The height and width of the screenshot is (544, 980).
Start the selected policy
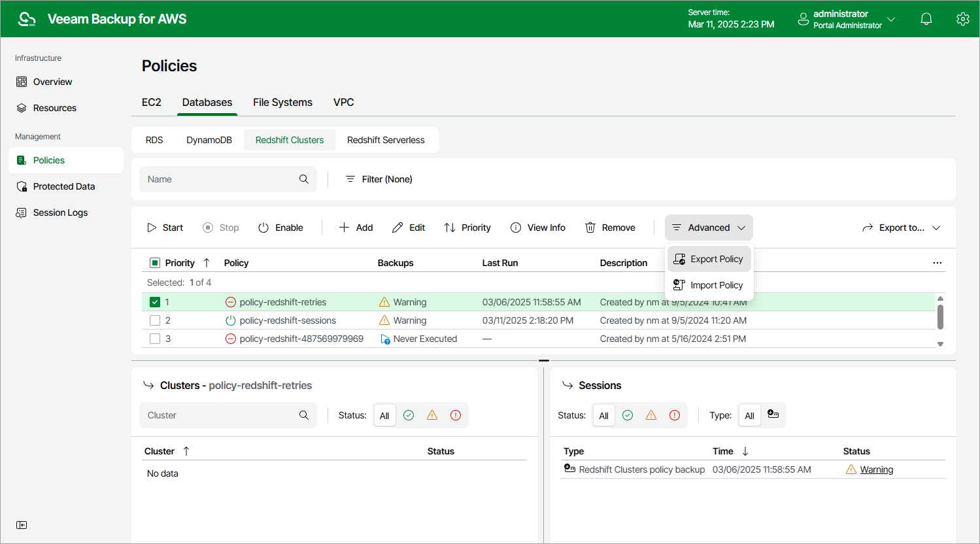(165, 228)
